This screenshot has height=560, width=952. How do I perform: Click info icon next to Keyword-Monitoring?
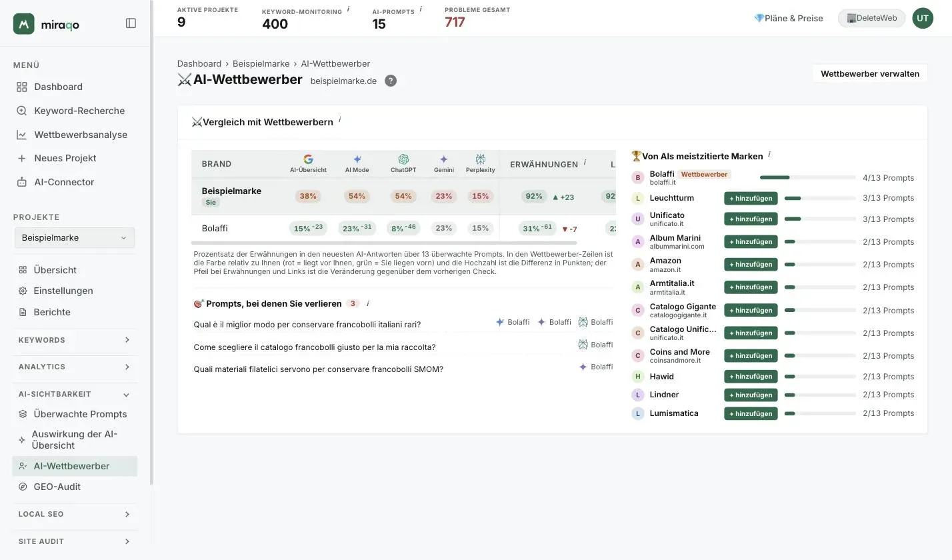(x=349, y=9)
